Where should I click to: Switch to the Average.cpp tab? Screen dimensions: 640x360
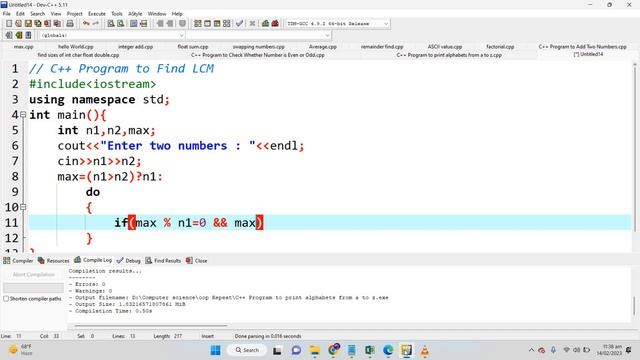tap(322, 47)
